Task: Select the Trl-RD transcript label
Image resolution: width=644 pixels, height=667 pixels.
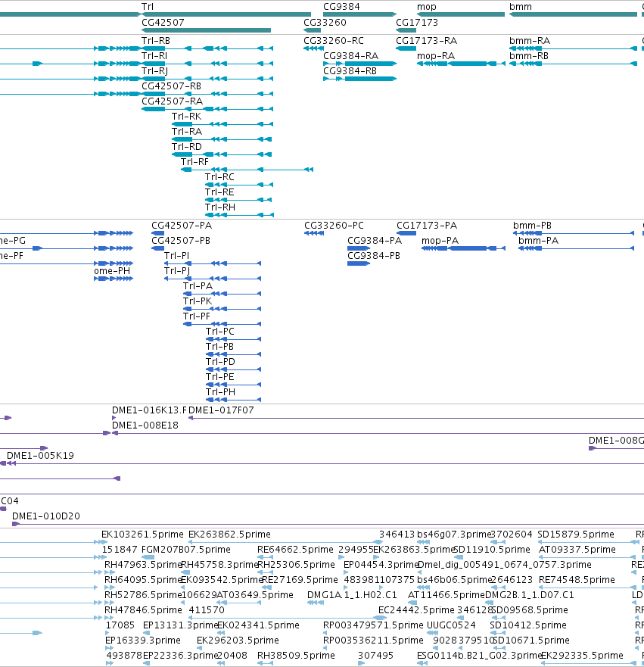Action: [187, 147]
